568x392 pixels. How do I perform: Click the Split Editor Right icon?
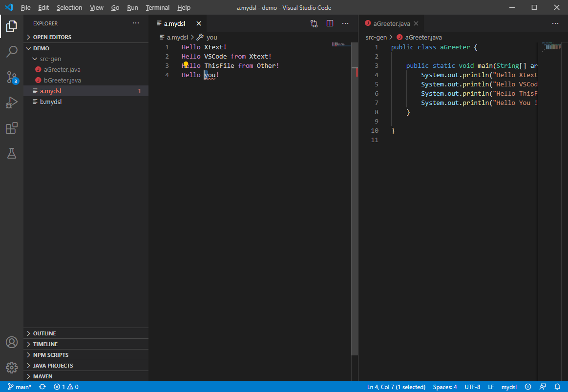click(330, 23)
